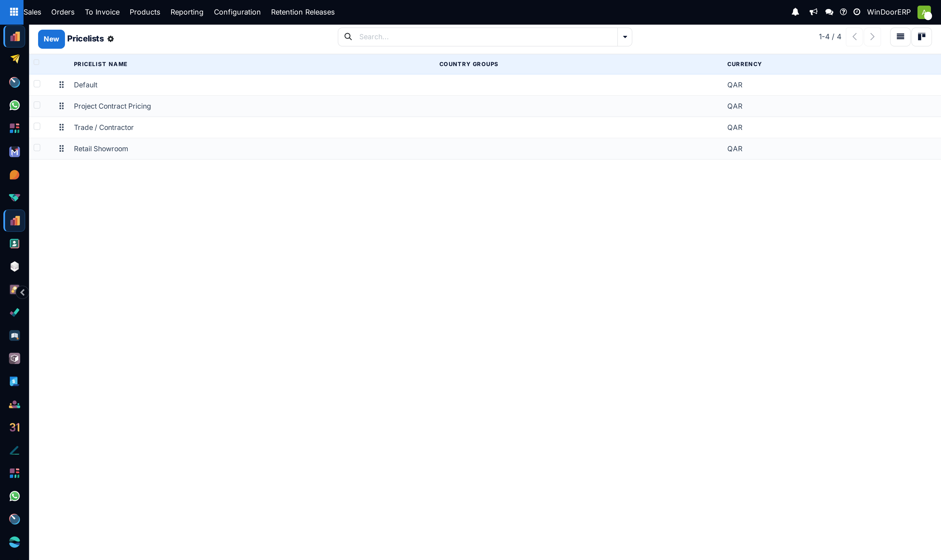Sort by Country Groups column
Screen dimensions: 941x560
pos(469,64)
